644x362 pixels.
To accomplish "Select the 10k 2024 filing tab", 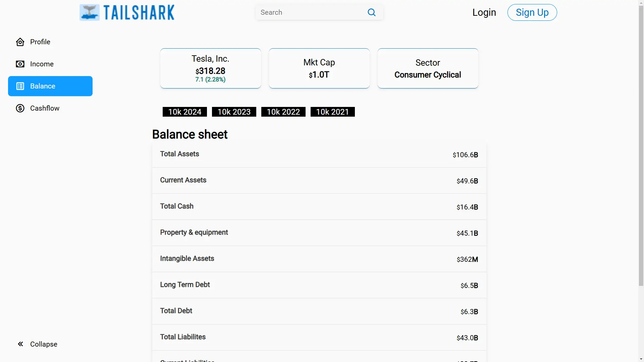I will [185, 112].
